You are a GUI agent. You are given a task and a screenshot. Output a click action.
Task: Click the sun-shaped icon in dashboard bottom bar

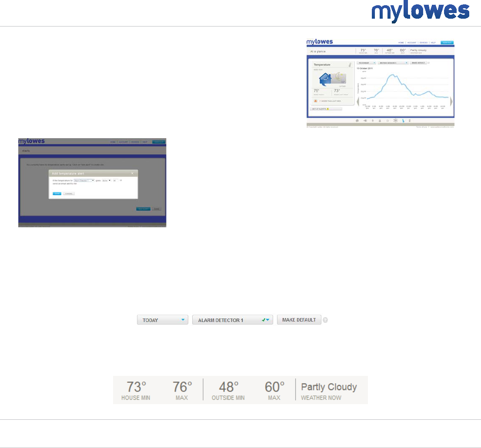point(395,120)
